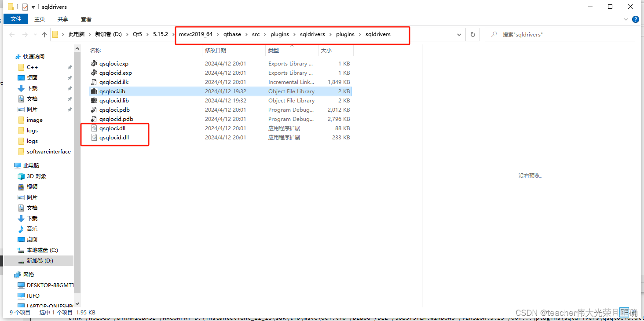Expand the ribbon with the chevron
Image resolution: width=644 pixels, height=321 pixels.
click(626, 19)
